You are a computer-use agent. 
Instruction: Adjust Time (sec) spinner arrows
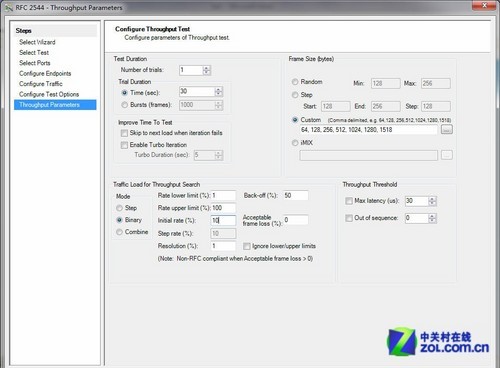pos(219,92)
